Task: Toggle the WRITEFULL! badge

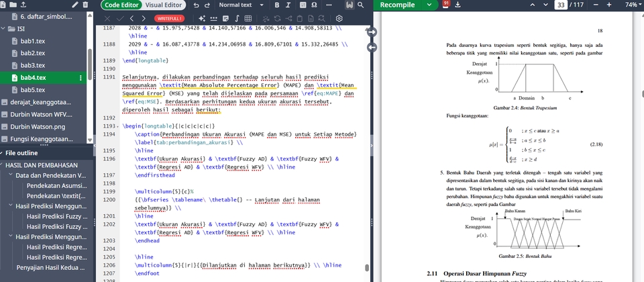Action: click(170, 18)
